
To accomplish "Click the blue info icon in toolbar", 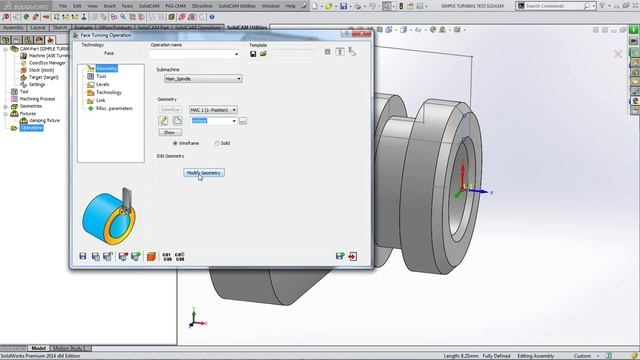I will [x=212, y=17].
